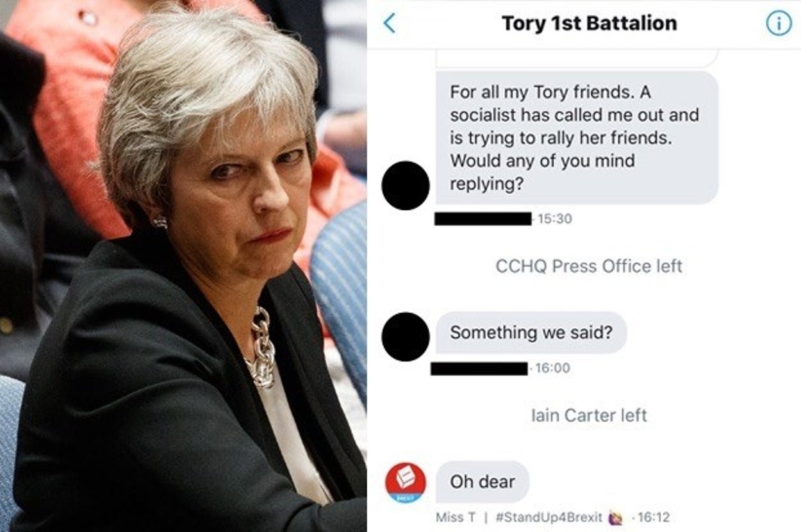Tap the blacked-out avatar beside Tory friends message
801x532 pixels.
pyautogui.click(x=406, y=185)
